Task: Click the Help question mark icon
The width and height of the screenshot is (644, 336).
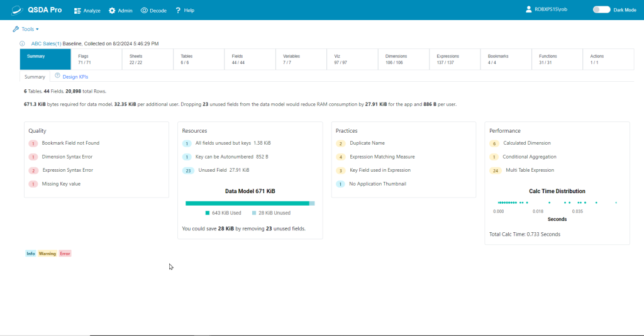Action: [x=178, y=10]
